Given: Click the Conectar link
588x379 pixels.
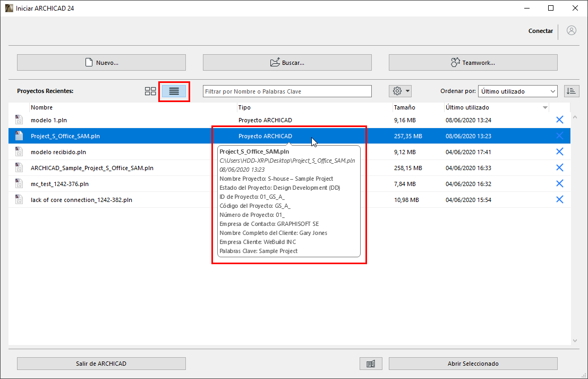Looking at the screenshot, I should (540, 31).
